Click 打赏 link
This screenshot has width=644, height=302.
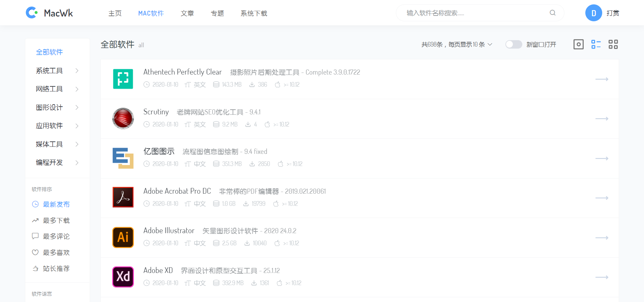point(613,13)
